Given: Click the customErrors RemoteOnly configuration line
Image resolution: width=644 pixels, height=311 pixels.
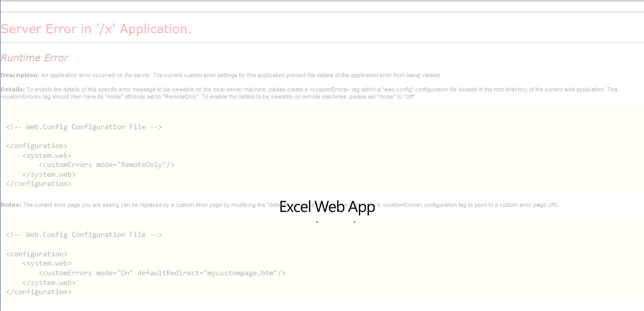Looking at the screenshot, I should coord(107,164).
